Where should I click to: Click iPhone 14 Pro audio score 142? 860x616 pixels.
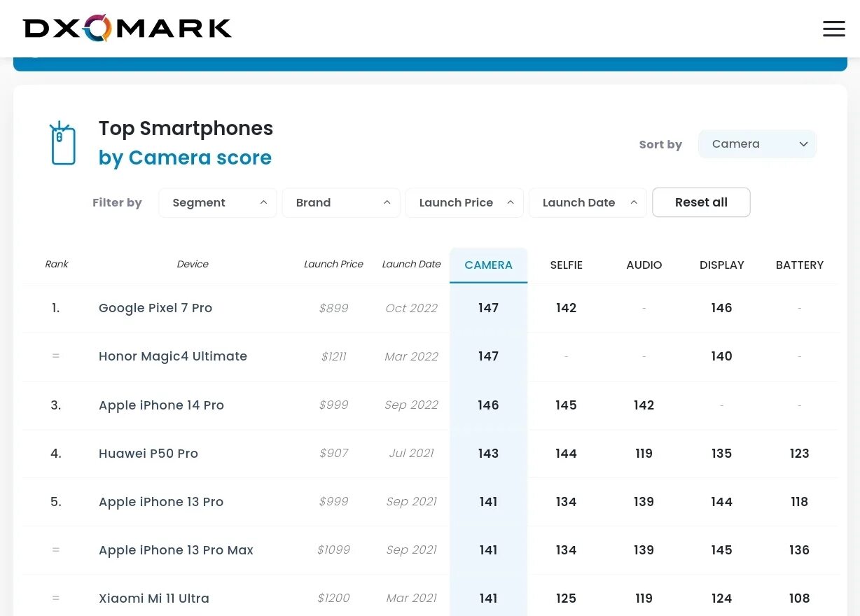pos(644,405)
